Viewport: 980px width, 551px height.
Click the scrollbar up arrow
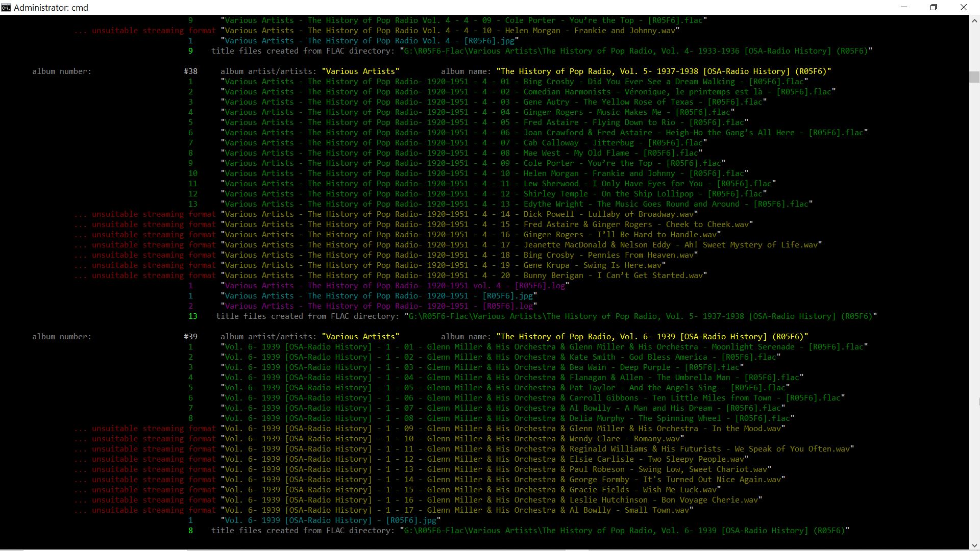974,21
